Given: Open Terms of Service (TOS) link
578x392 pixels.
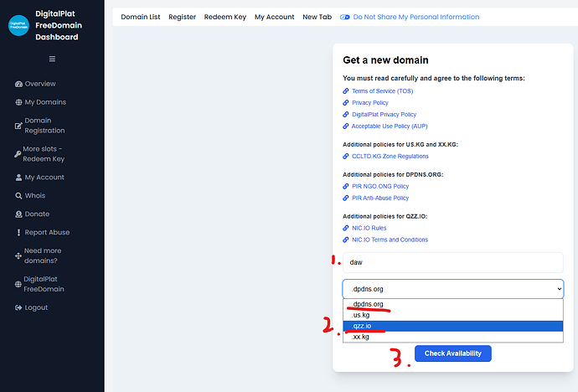Looking at the screenshot, I should coord(382,91).
